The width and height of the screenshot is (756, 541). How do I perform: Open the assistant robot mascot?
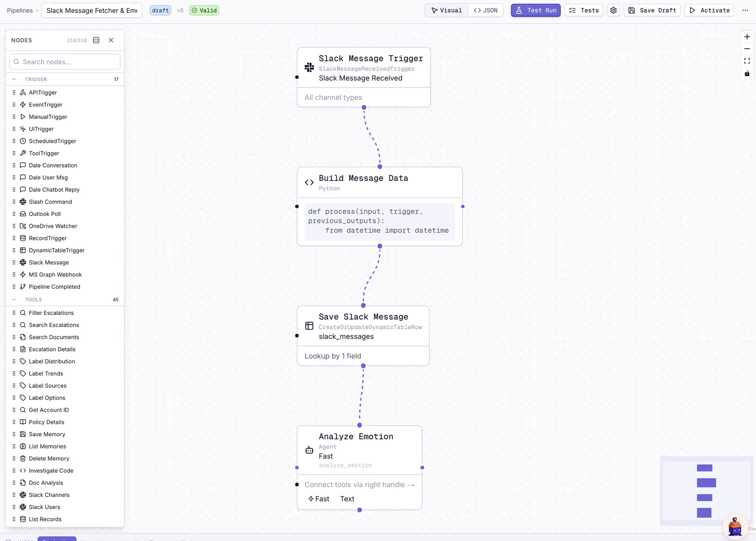click(735, 526)
